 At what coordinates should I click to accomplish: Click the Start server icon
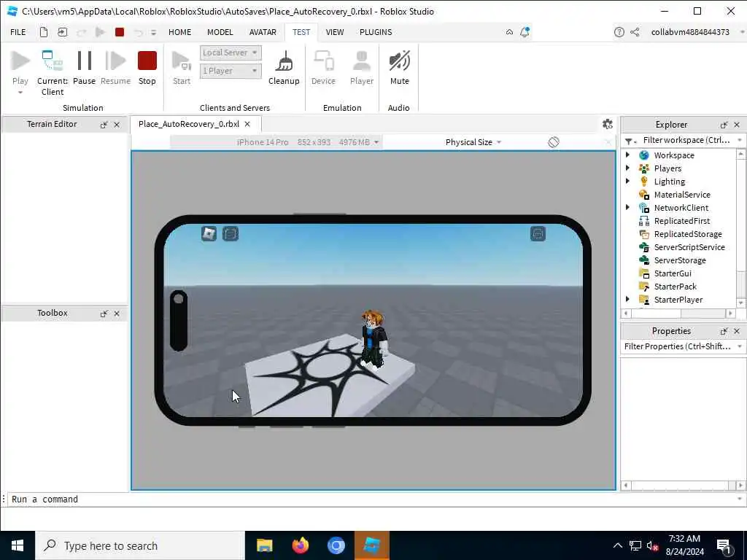pos(182,61)
